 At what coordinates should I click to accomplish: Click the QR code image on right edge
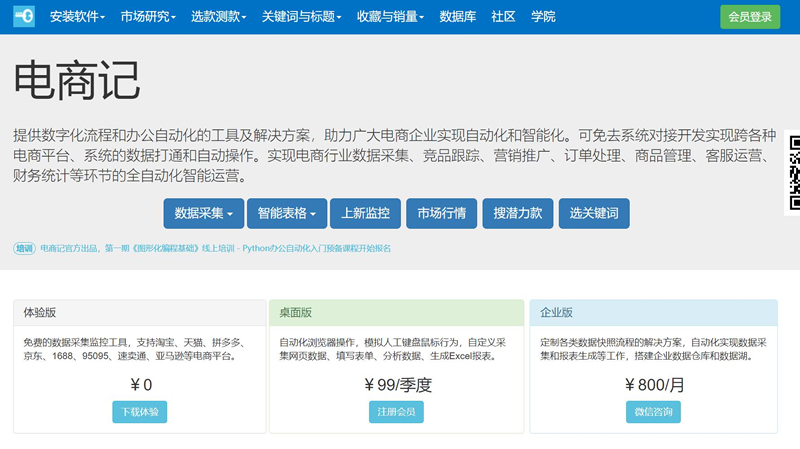793,172
